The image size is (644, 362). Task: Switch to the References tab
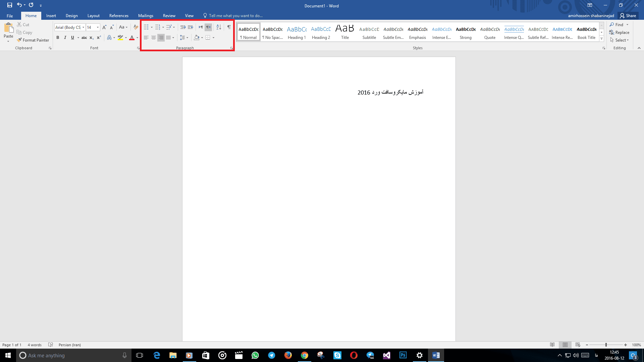point(119,16)
